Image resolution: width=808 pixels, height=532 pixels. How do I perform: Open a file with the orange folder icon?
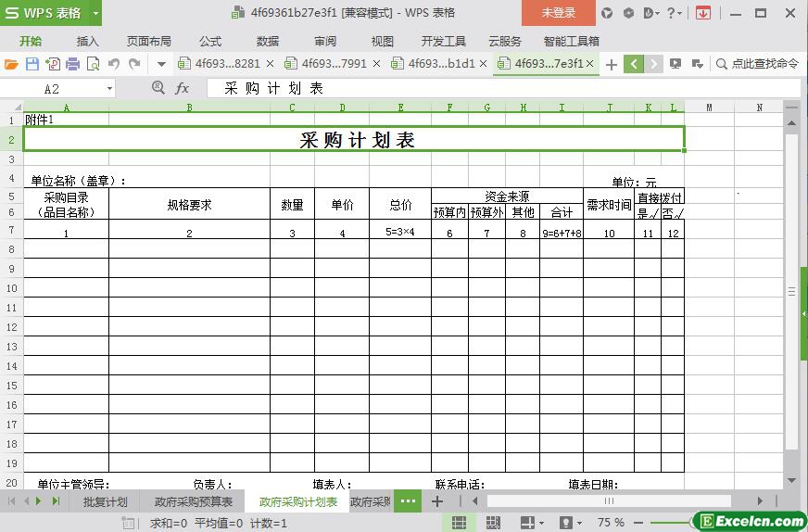[x=11, y=64]
